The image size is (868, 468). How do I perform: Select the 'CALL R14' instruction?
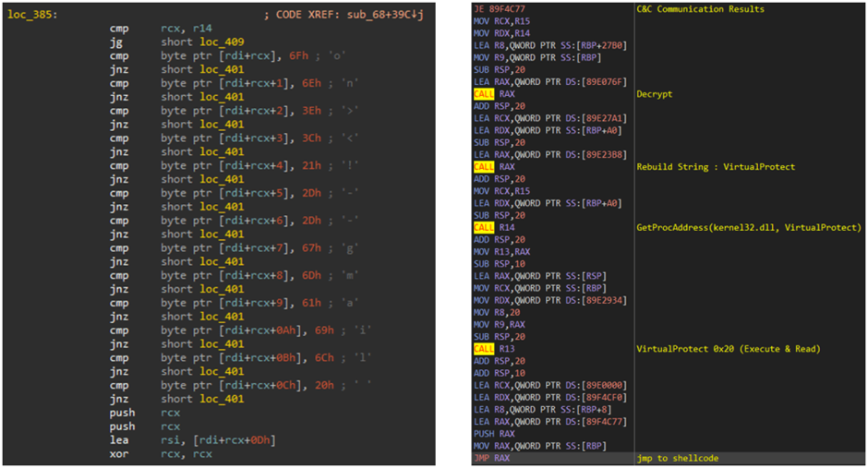494,227
